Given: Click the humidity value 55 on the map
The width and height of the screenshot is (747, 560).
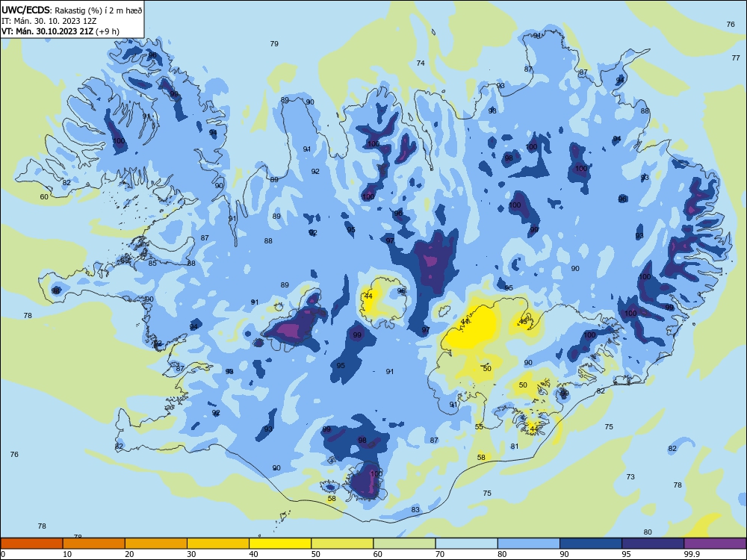Looking at the screenshot, I should pyautogui.click(x=480, y=426).
